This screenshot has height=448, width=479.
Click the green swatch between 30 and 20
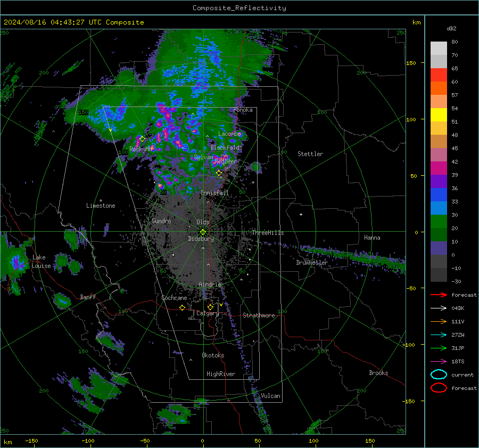(x=439, y=222)
